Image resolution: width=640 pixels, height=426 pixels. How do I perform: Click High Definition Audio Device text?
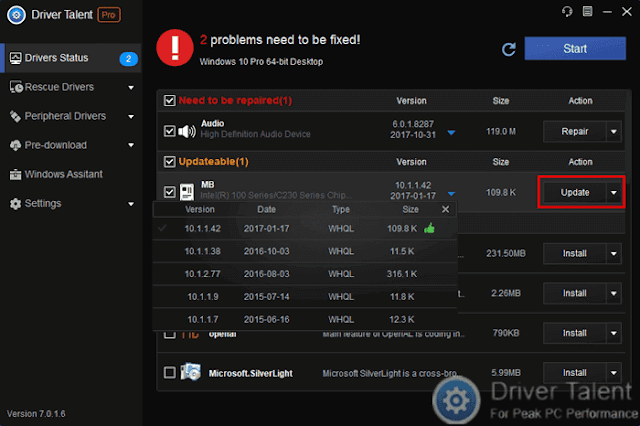(x=256, y=134)
